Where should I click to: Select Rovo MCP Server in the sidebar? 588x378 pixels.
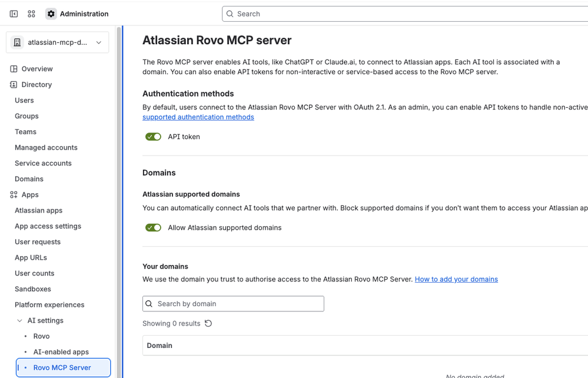click(63, 367)
